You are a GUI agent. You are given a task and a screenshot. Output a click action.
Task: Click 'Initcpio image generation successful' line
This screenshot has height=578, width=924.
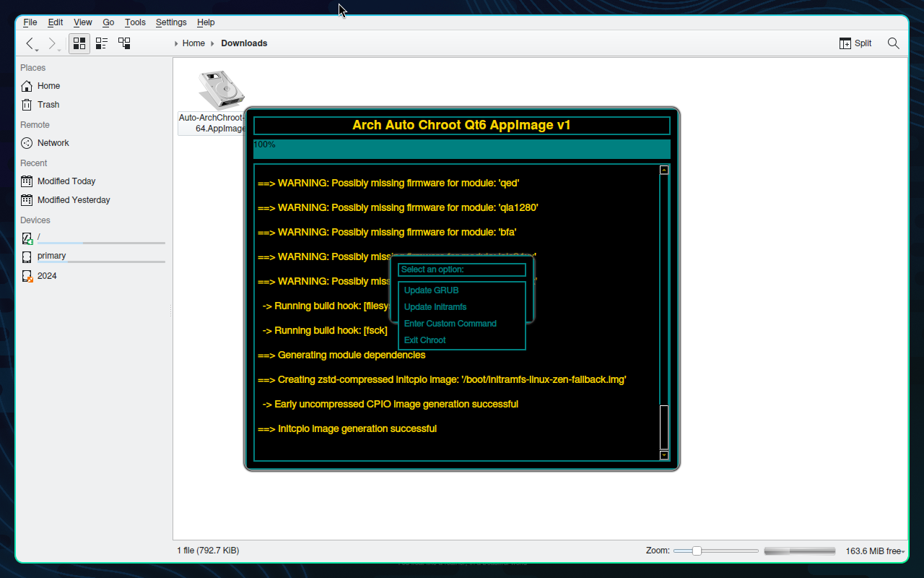point(347,428)
